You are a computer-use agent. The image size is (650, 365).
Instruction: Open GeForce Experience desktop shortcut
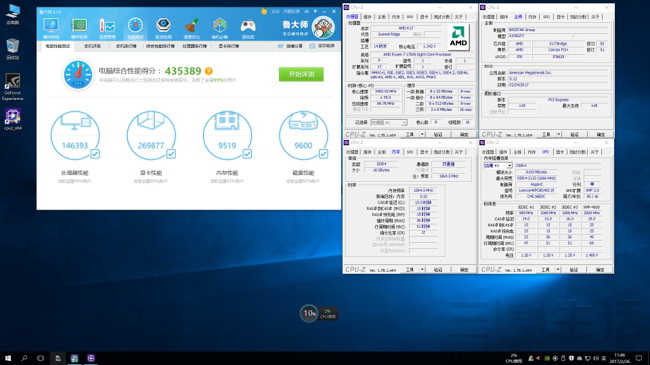12,86
